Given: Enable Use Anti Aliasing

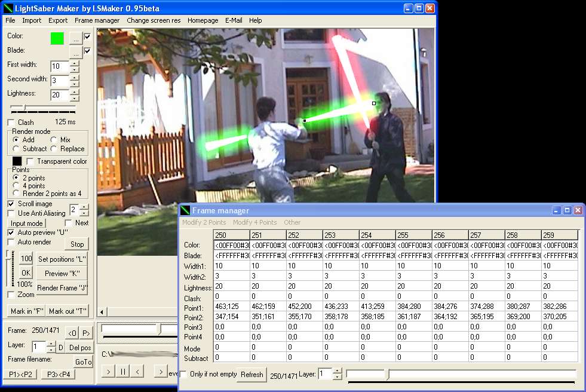Looking at the screenshot, I should tap(11, 213).
